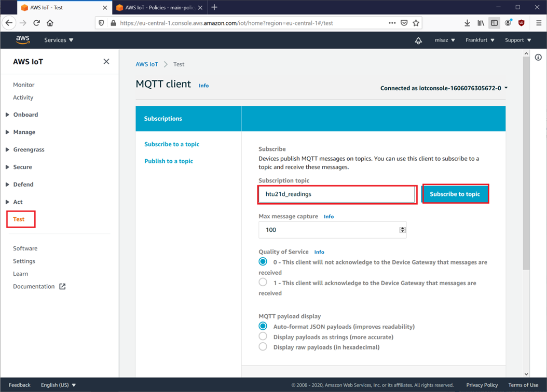Open the Connected as iotconsole dropdown
The image size is (547, 392).
[444, 88]
